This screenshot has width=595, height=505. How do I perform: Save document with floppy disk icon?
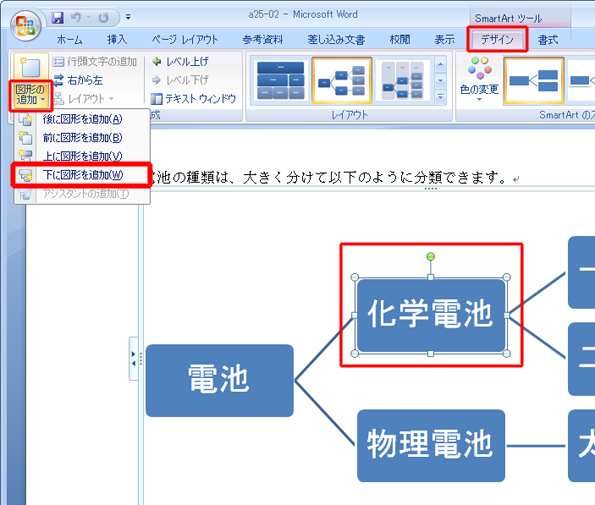point(57,17)
